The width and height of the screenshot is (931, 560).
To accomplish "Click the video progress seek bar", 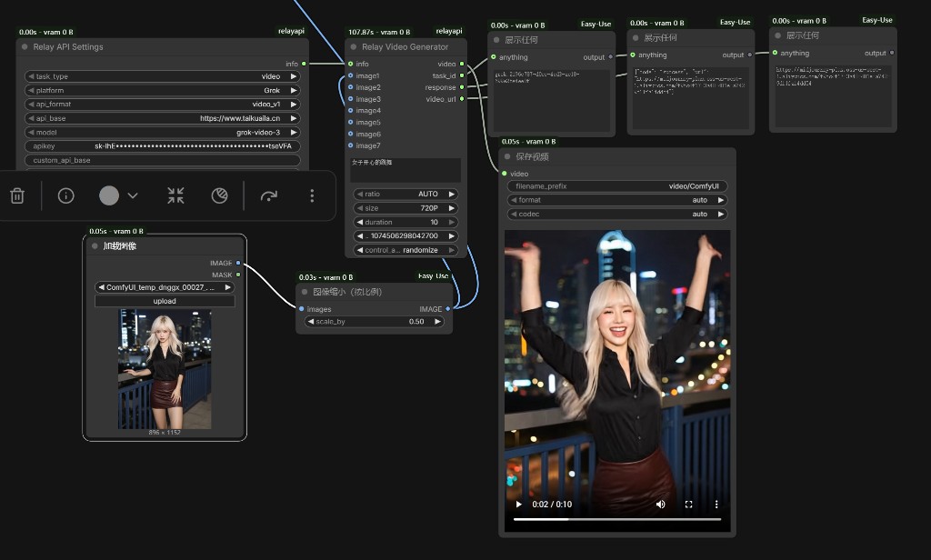I will tap(617, 519).
